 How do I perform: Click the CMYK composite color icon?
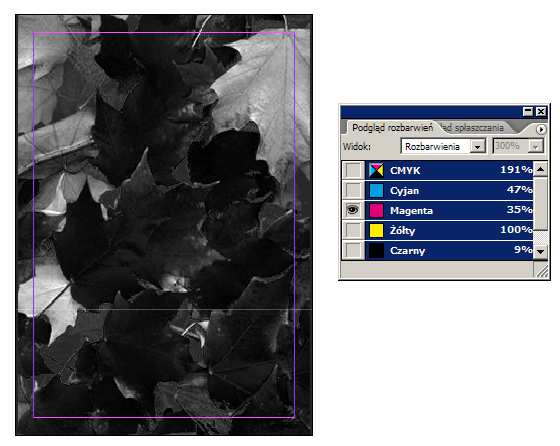(x=376, y=170)
